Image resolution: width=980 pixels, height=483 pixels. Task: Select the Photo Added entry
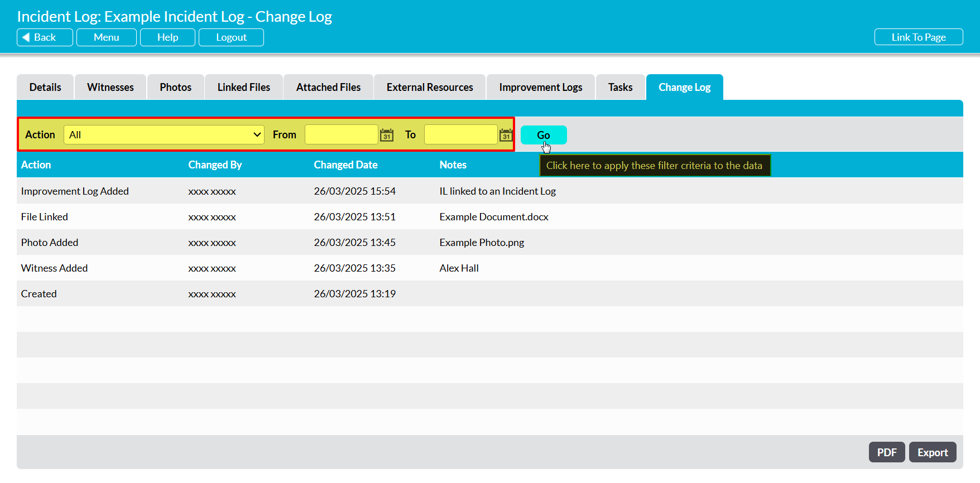point(490,242)
